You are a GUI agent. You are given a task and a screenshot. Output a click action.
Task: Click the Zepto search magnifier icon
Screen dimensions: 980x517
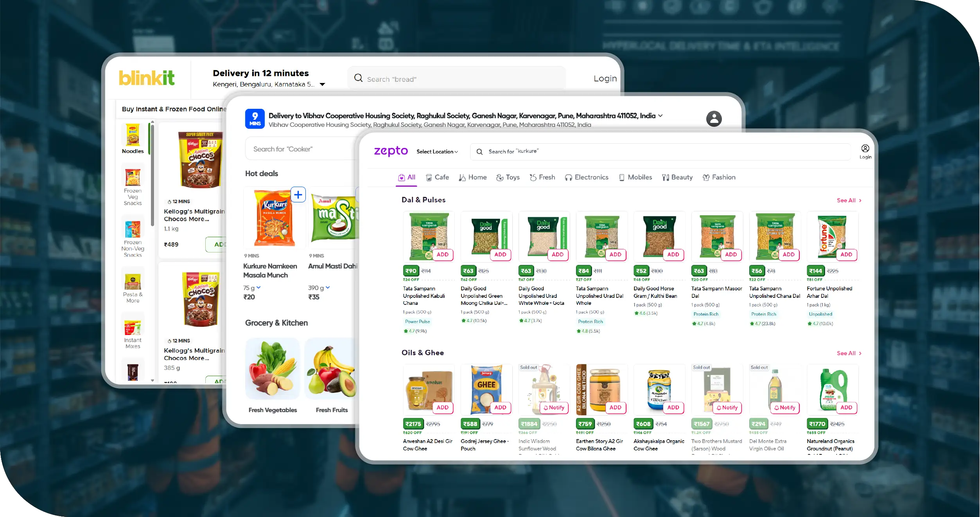[479, 151]
